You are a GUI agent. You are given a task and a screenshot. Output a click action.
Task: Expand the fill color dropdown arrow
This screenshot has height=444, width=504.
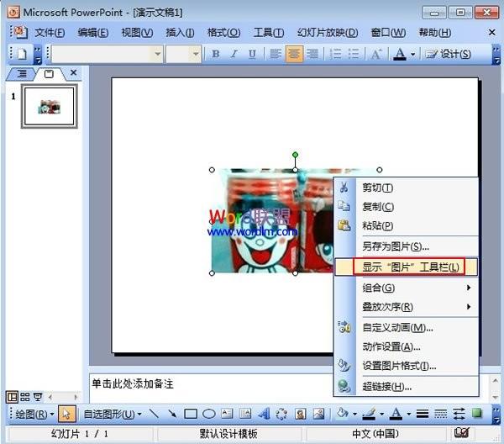click(355, 414)
